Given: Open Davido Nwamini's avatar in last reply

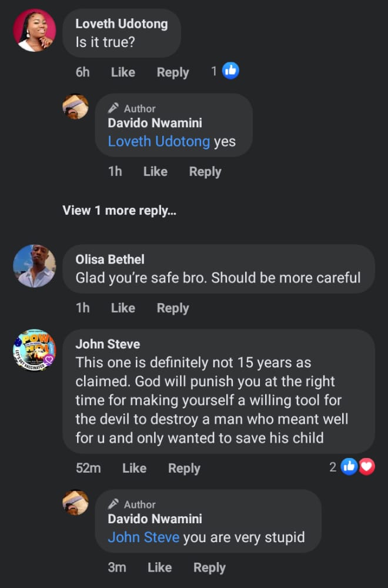Looking at the screenshot, I should point(76,503).
